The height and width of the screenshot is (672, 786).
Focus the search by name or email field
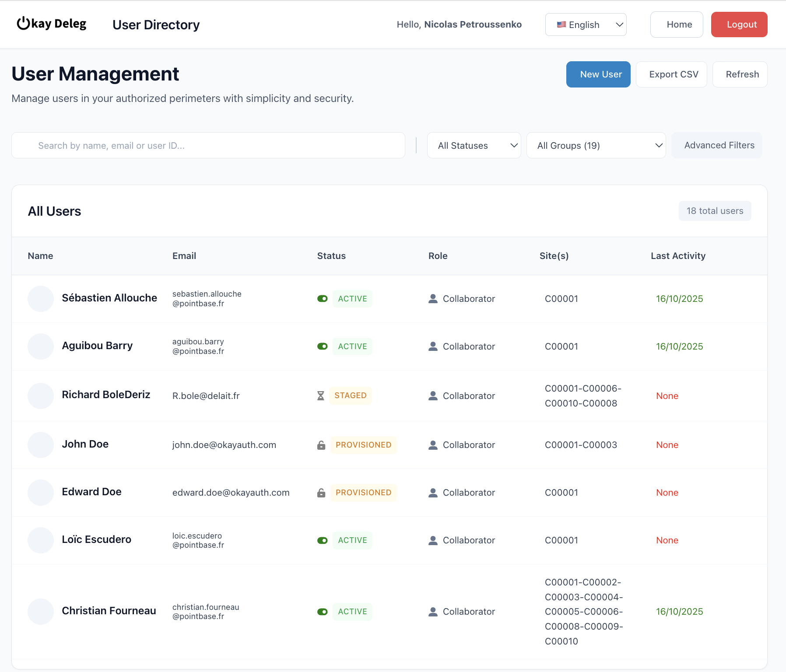pos(208,145)
